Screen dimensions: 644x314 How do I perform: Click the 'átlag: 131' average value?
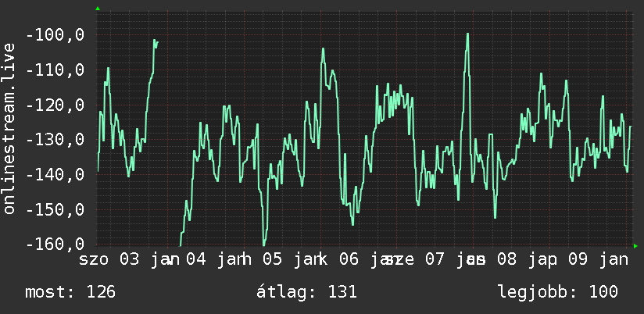307,292
